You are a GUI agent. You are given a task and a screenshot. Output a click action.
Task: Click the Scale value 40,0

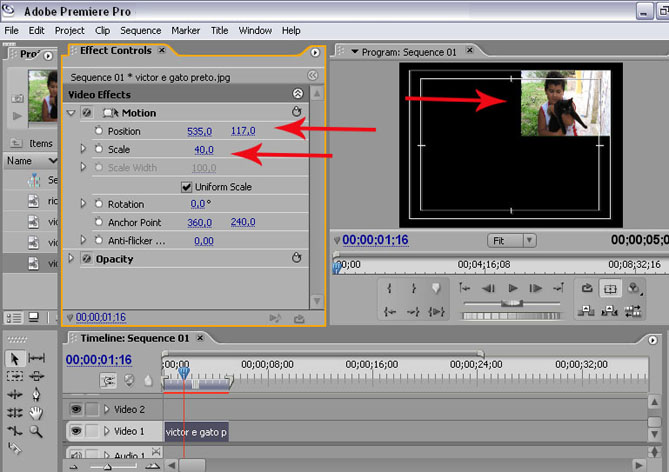[205, 150]
